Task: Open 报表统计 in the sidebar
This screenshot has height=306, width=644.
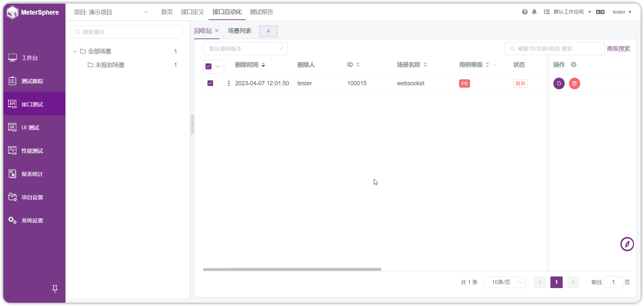Action: tap(34, 174)
